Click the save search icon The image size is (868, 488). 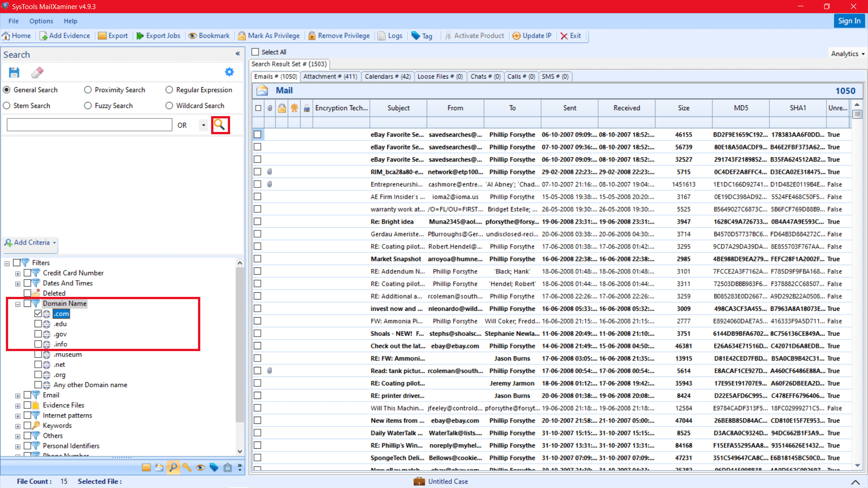(14, 72)
